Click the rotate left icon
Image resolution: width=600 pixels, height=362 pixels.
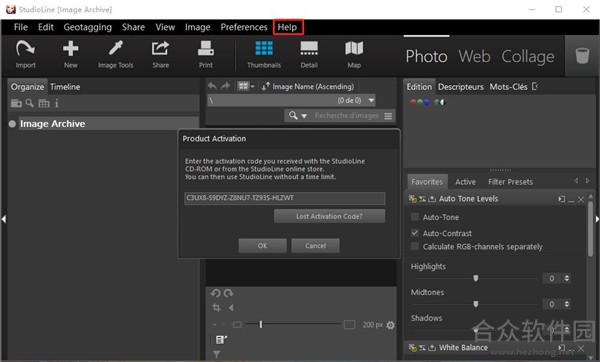click(x=215, y=294)
